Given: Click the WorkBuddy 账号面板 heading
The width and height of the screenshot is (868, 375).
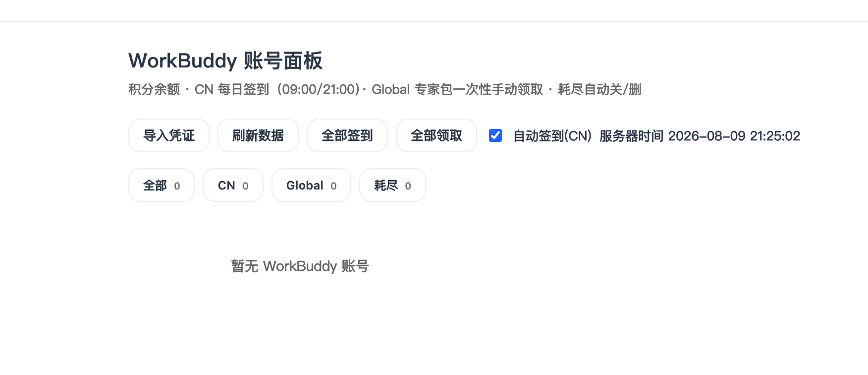Looking at the screenshot, I should pos(225,61).
